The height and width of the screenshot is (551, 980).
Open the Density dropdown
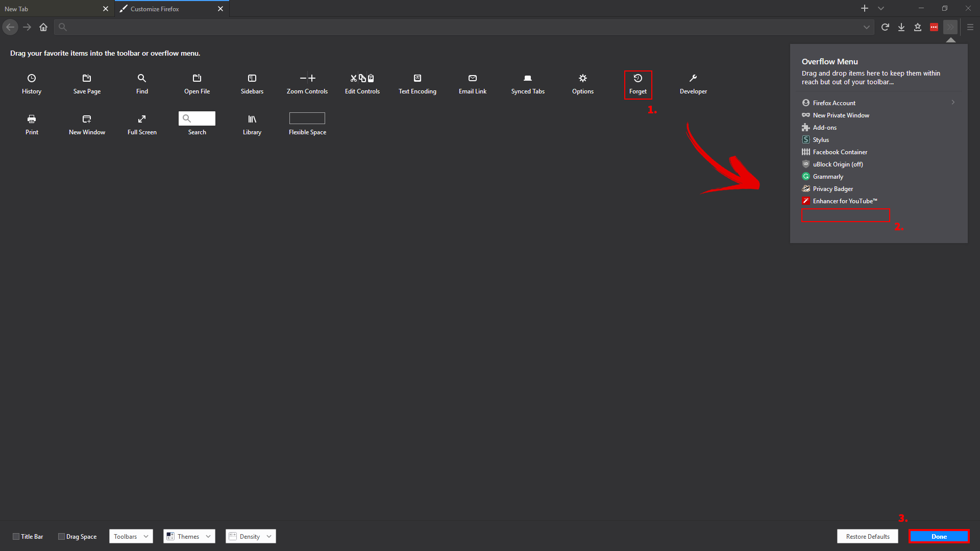(x=251, y=536)
